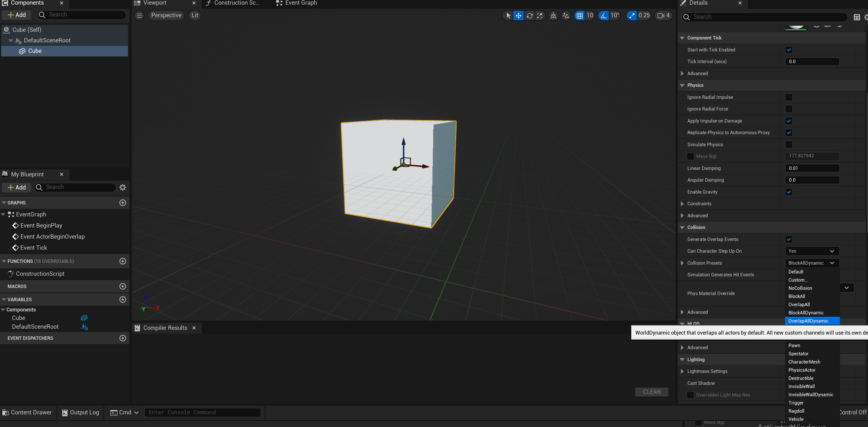The height and width of the screenshot is (427, 868).
Task: Toggle surface snapping icon
Action: click(566, 16)
